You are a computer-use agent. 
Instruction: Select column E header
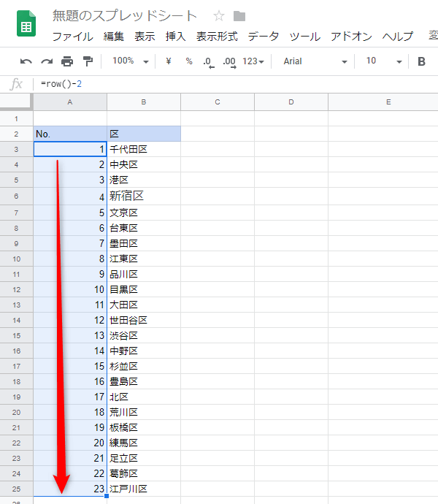pos(383,102)
